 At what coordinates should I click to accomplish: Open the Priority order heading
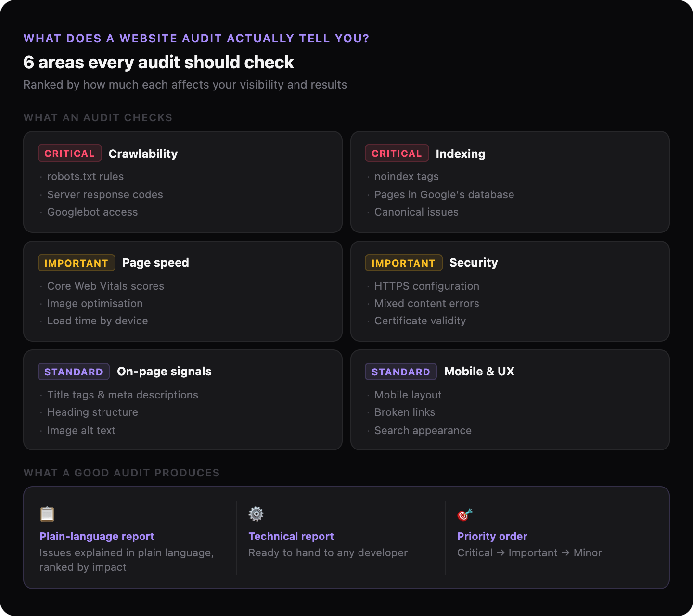click(x=492, y=536)
